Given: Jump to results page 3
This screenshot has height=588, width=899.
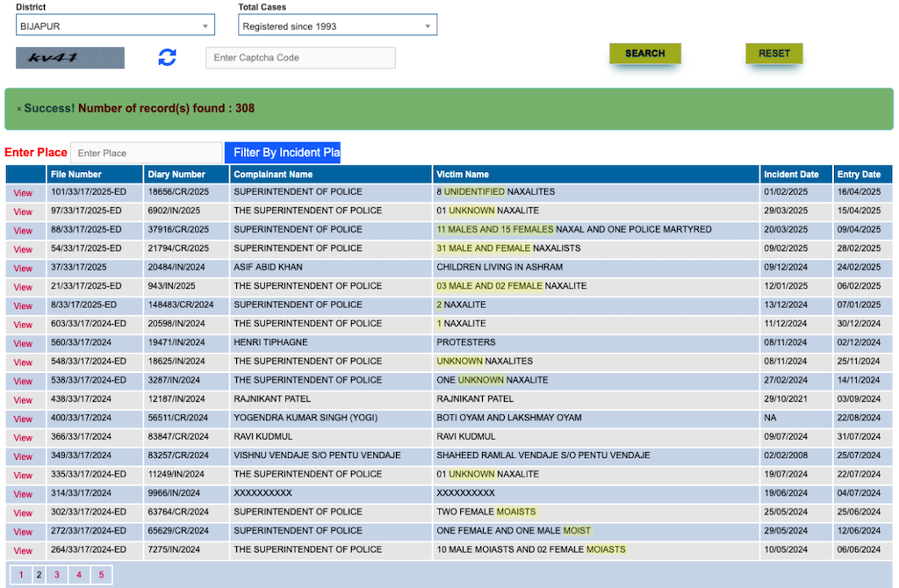Looking at the screenshot, I should [57, 575].
